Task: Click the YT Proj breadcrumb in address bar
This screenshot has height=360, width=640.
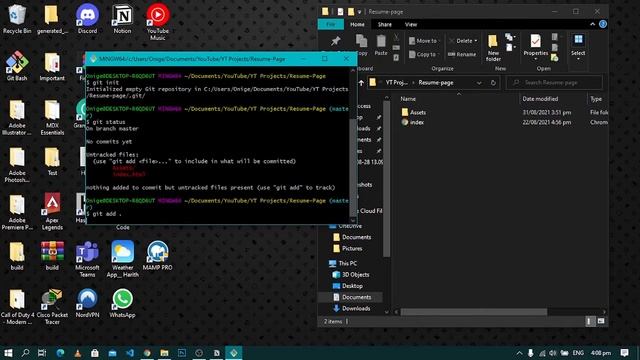Action: (x=397, y=83)
